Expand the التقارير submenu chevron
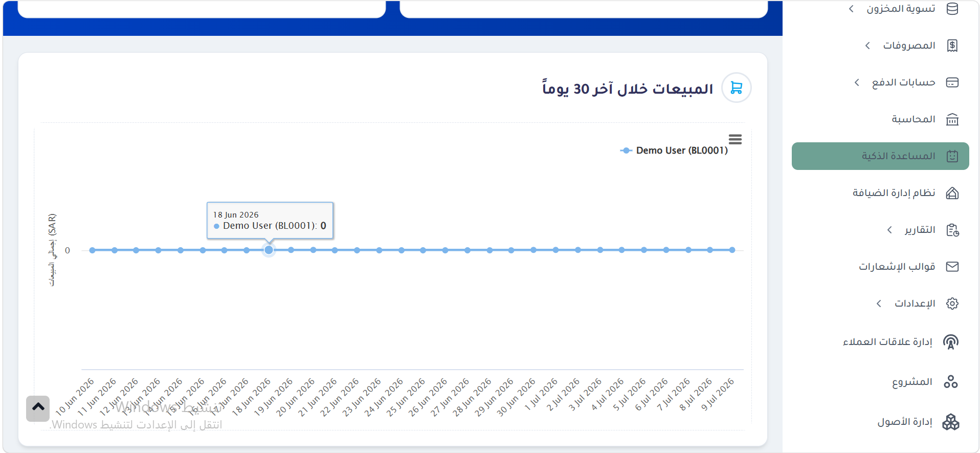The width and height of the screenshot is (980, 453). pyautogui.click(x=889, y=230)
